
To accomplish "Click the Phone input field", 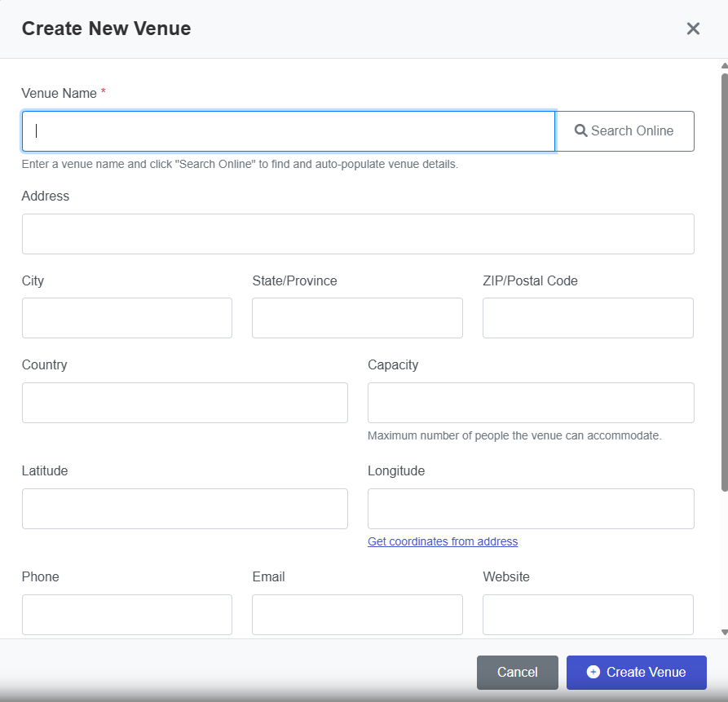I will click(126, 614).
